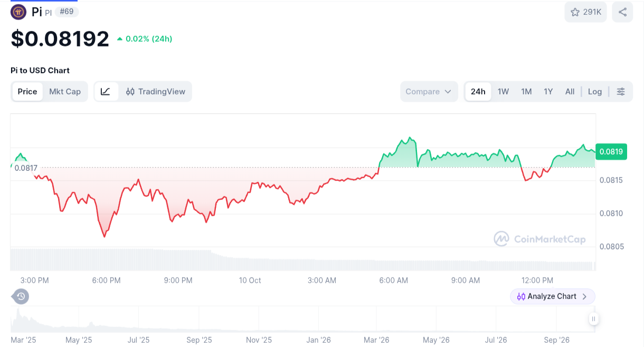Toggle Log scale on chart
Screen dimensions: 644x347
[595, 91]
